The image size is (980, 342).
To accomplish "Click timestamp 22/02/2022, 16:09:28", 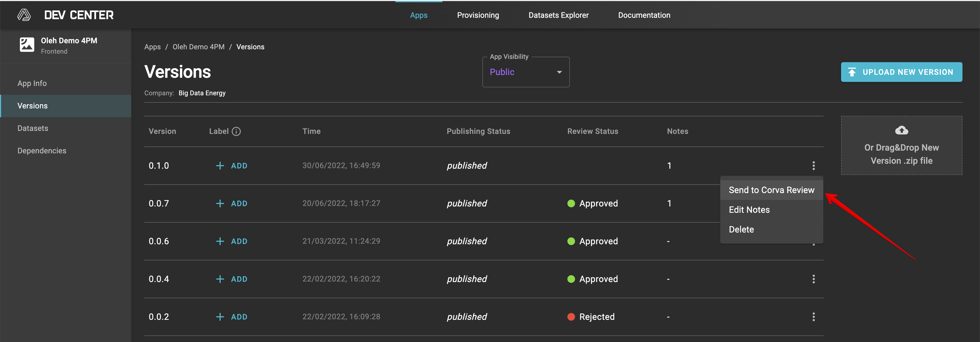I will pyautogui.click(x=341, y=317).
